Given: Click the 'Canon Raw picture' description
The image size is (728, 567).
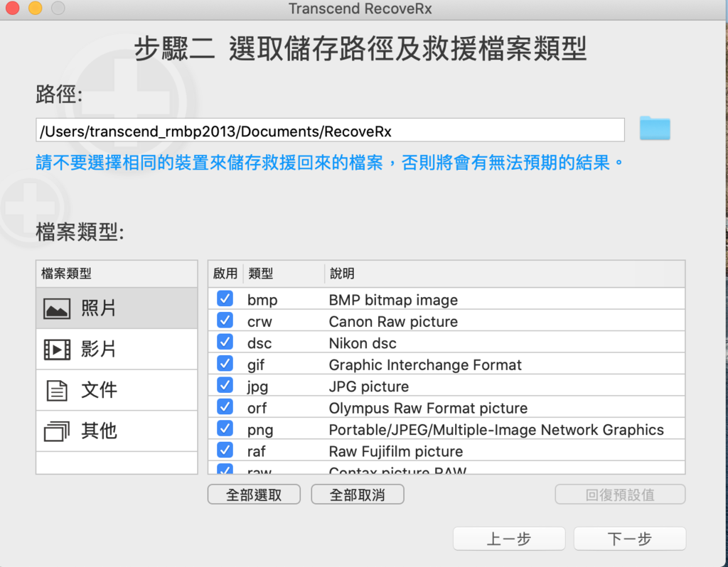Looking at the screenshot, I should click(393, 322).
